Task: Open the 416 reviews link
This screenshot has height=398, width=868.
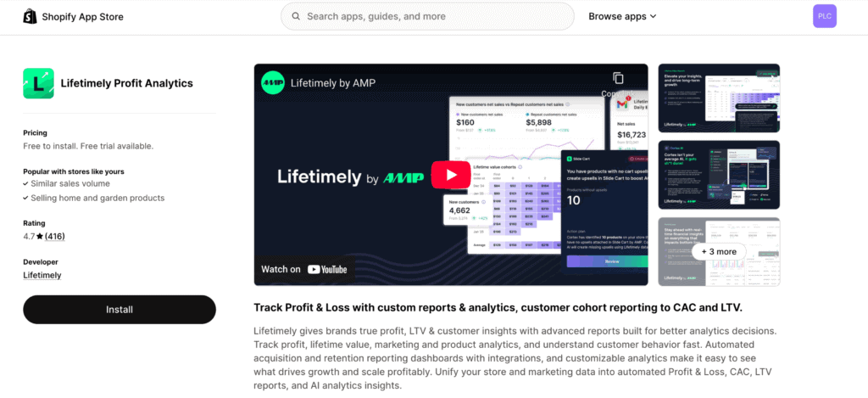Action: tap(55, 237)
